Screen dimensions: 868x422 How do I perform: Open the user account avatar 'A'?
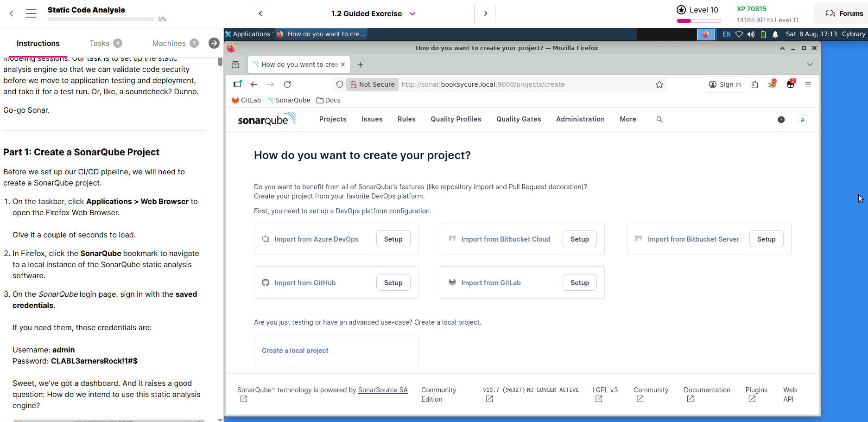pyautogui.click(x=803, y=120)
